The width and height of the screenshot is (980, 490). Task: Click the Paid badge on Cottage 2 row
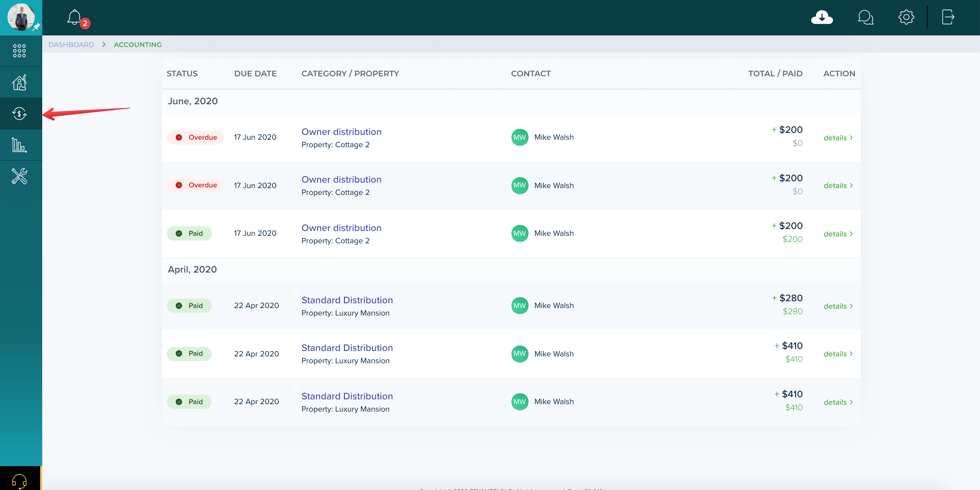coord(189,233)
